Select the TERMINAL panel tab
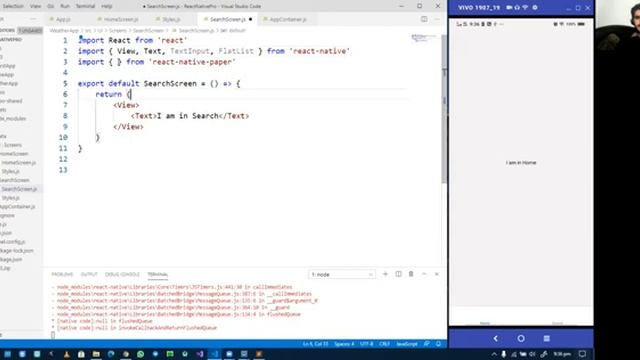640x360 pixels. (158, 274)
